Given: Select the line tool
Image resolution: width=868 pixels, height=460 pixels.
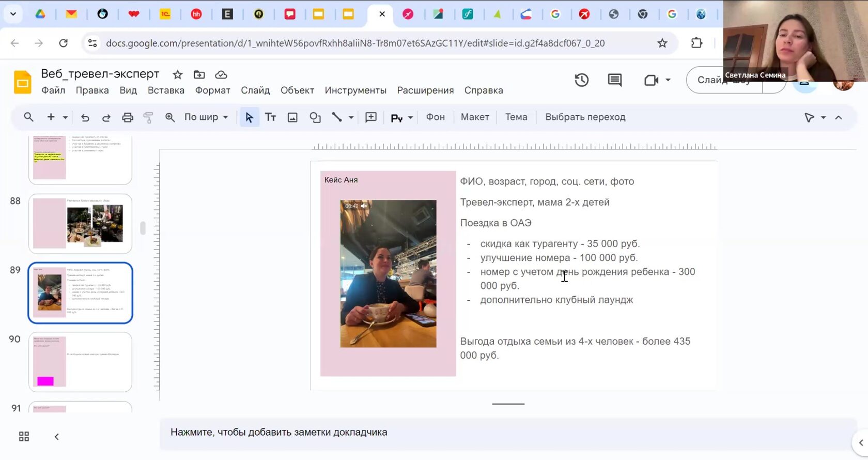Looking at the screenshot, I should (337, 117).
